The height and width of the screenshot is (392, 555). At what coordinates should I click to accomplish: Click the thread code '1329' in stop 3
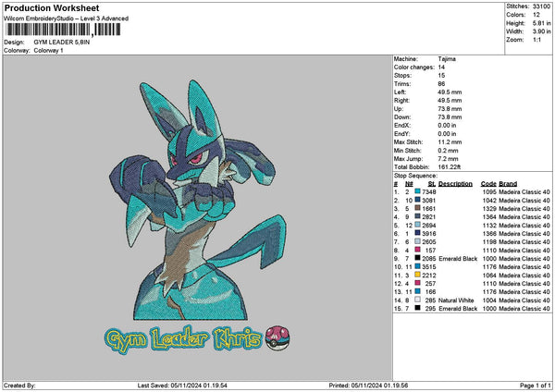pos(490,208)
